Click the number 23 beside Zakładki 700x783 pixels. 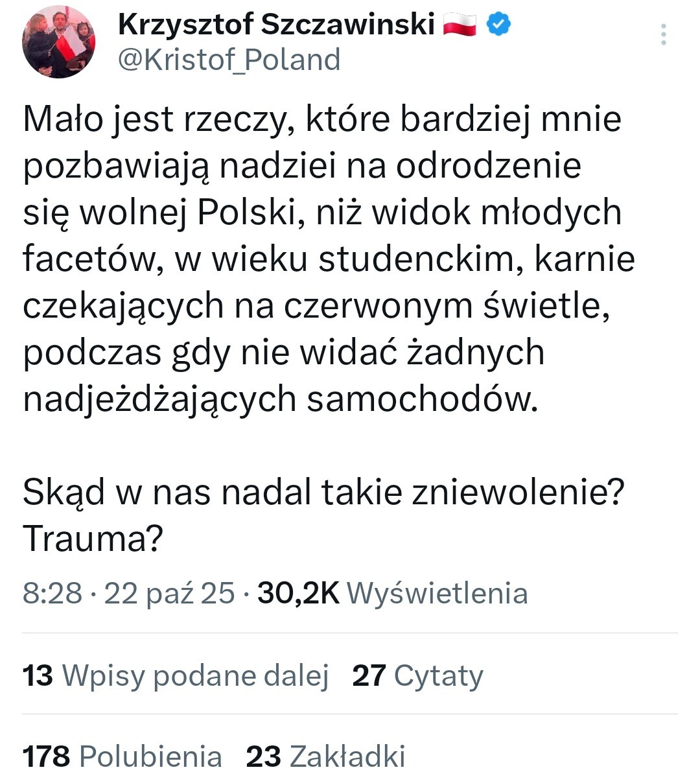[x=263, y=756]
